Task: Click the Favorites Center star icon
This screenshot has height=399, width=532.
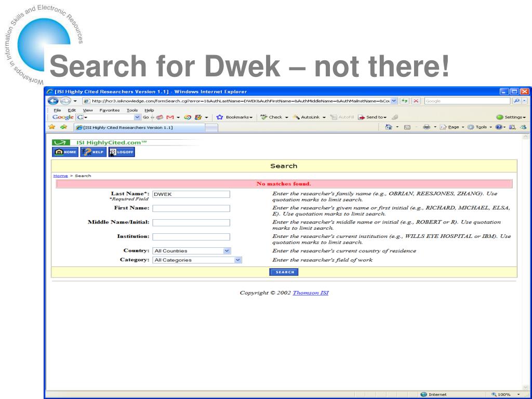Action: click(52, 127)
